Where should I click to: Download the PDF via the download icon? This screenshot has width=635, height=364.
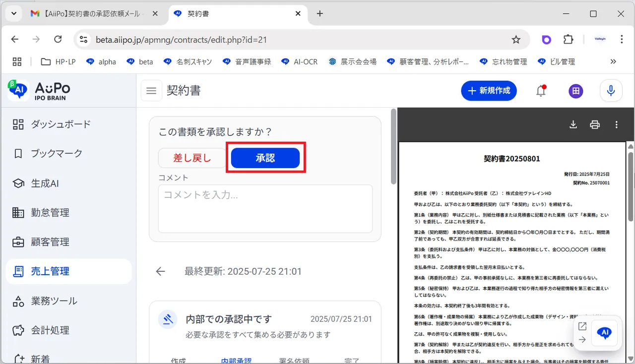click(573, 124)
